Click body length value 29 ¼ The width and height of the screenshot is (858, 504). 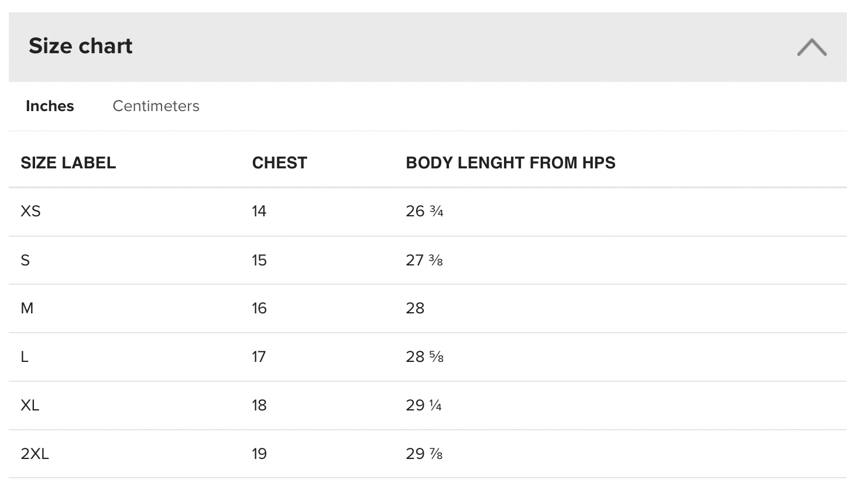click(424, 405)
